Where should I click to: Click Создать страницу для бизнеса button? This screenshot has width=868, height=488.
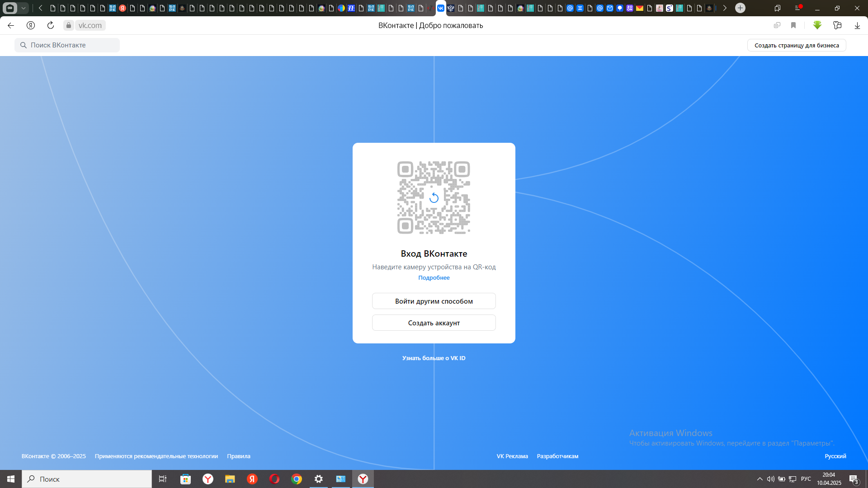(797, 45)
